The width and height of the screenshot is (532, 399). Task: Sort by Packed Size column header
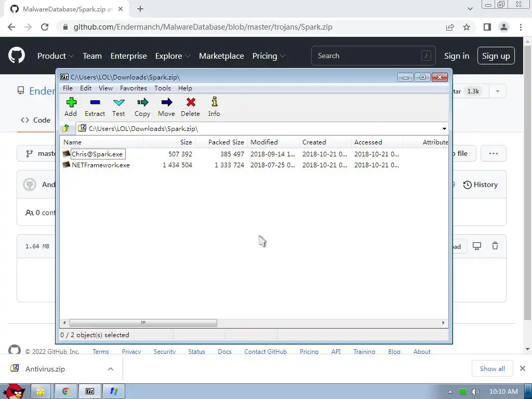(221, 142)
